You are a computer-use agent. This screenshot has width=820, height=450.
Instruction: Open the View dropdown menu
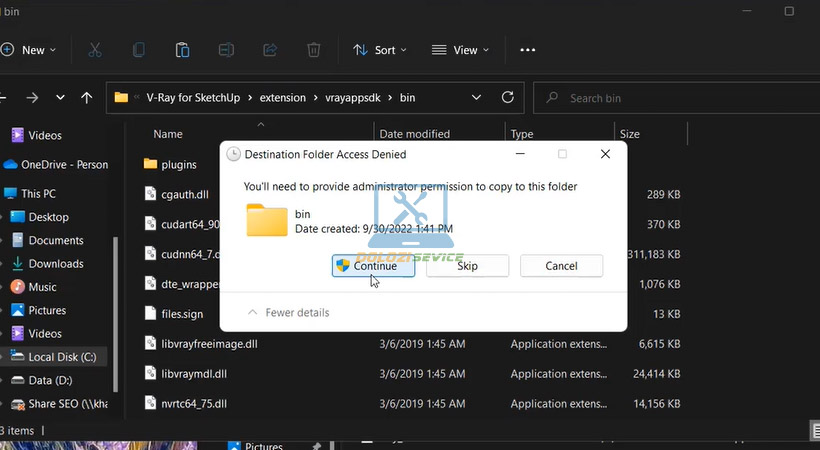tap(460, 50)
